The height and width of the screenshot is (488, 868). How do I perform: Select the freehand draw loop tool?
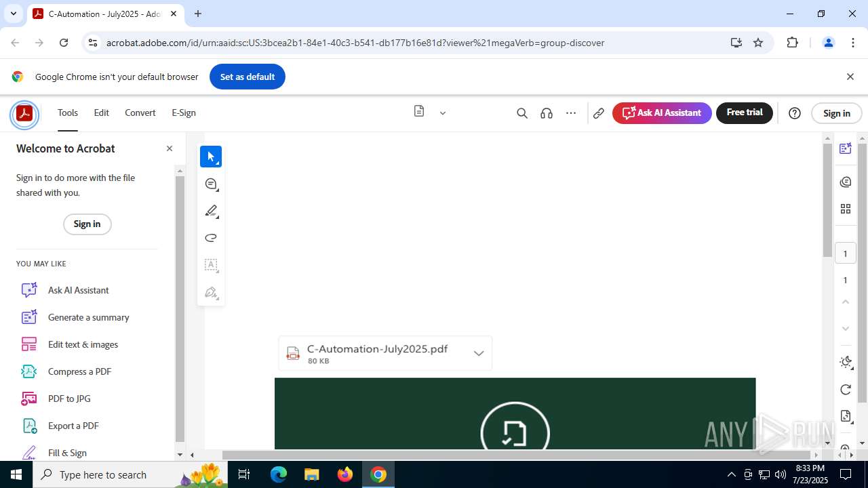(x=211, y=238)
